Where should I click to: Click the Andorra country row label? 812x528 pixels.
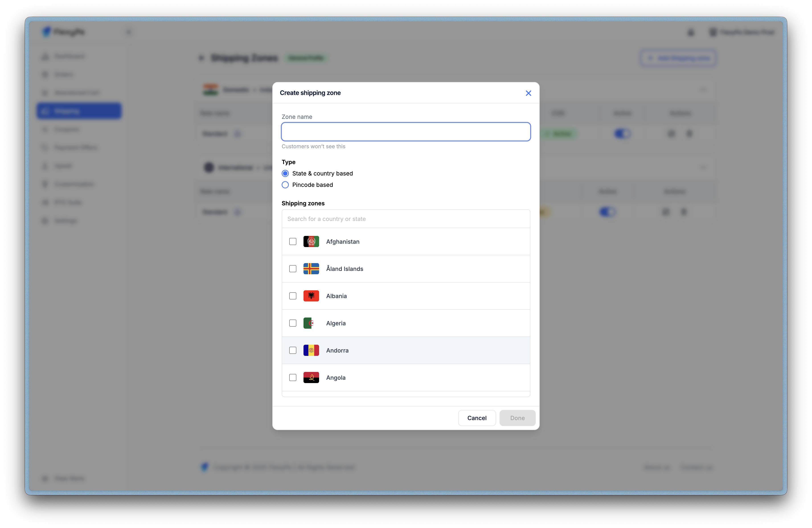(337, 351)
